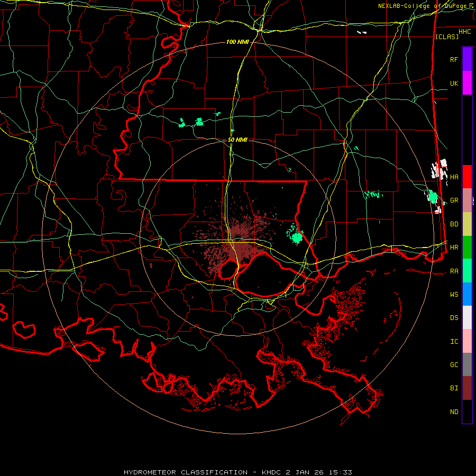Click the purple RF color swatch in the legend
476x476 pixels.
tap(467, 59)
